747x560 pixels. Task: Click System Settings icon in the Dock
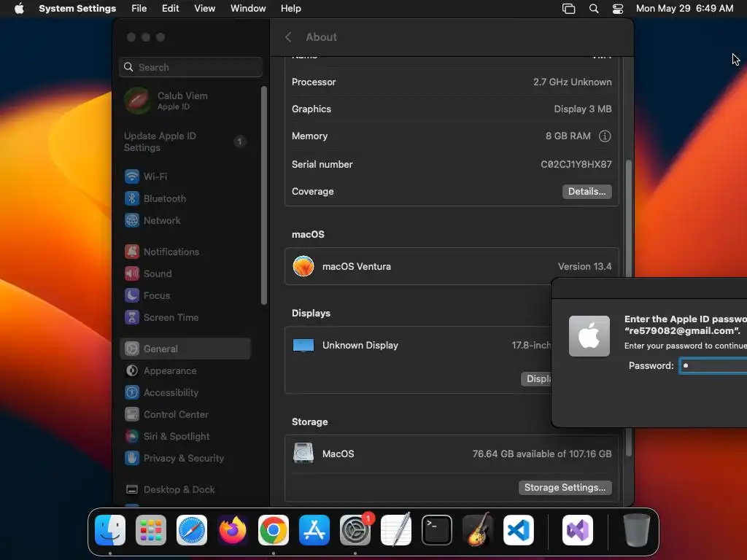click(x=355, y=530)
